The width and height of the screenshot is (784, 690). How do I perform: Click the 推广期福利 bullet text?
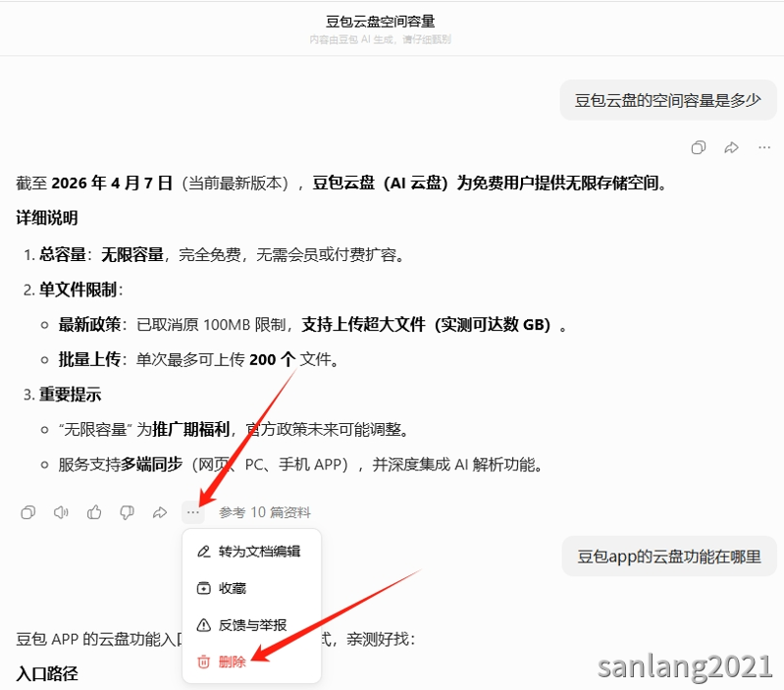click(x=191, y=430)
